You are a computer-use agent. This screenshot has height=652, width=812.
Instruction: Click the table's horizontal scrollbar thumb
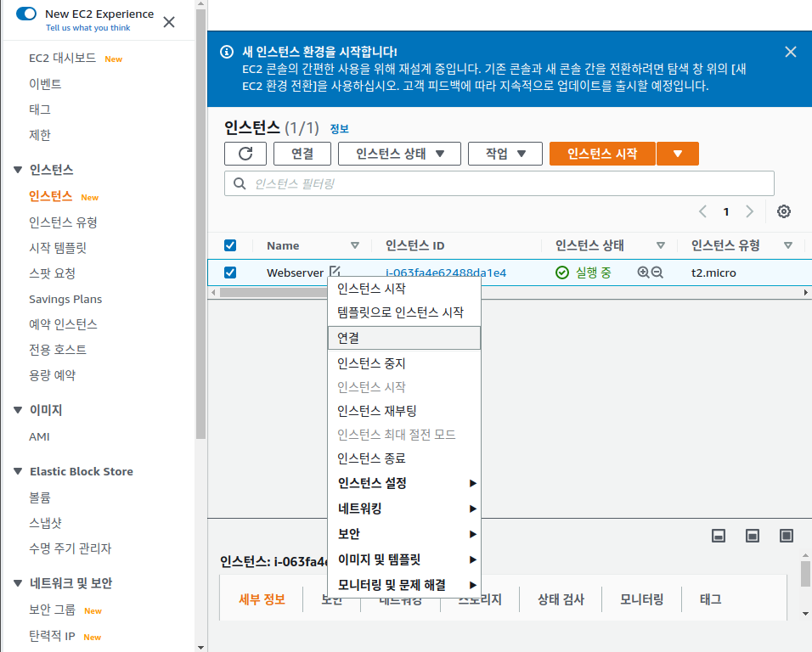(273, 292)
